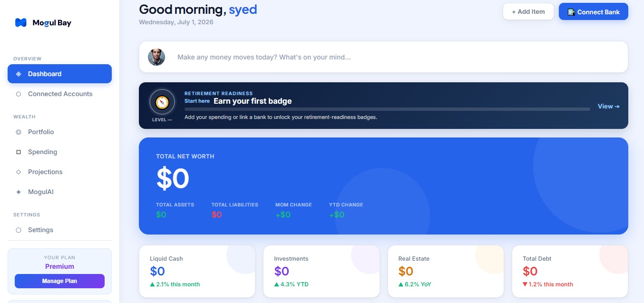Click the Total Assets $0 value
This screenshot has height=303, width=644.
[161, 215]
